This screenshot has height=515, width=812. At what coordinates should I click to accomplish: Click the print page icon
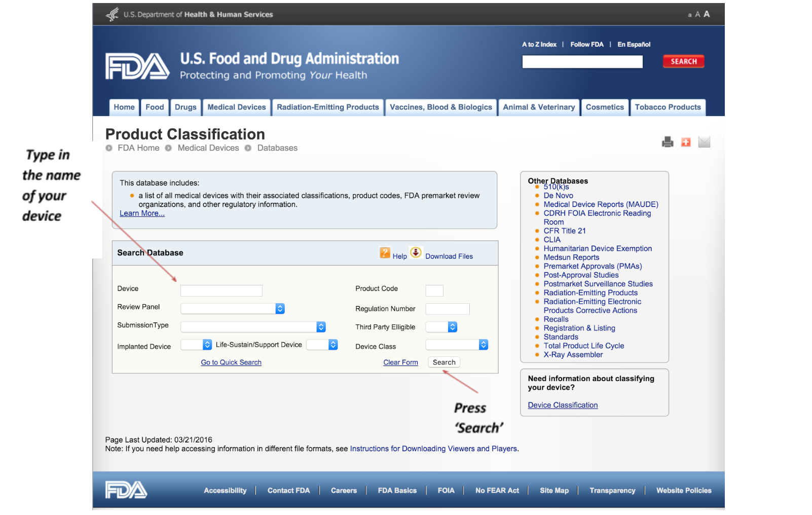click(668, 142)
